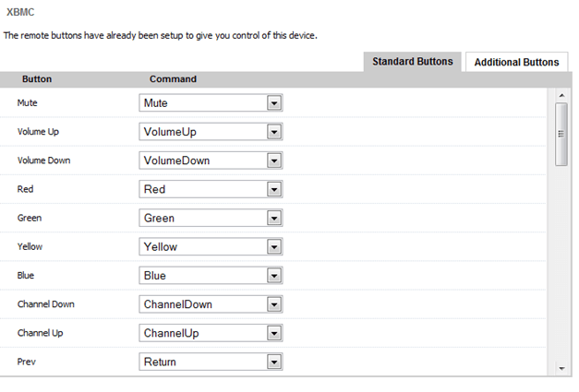Click the Button column header
Viewport: 579px width, 392px height.
tap(37, 79)
